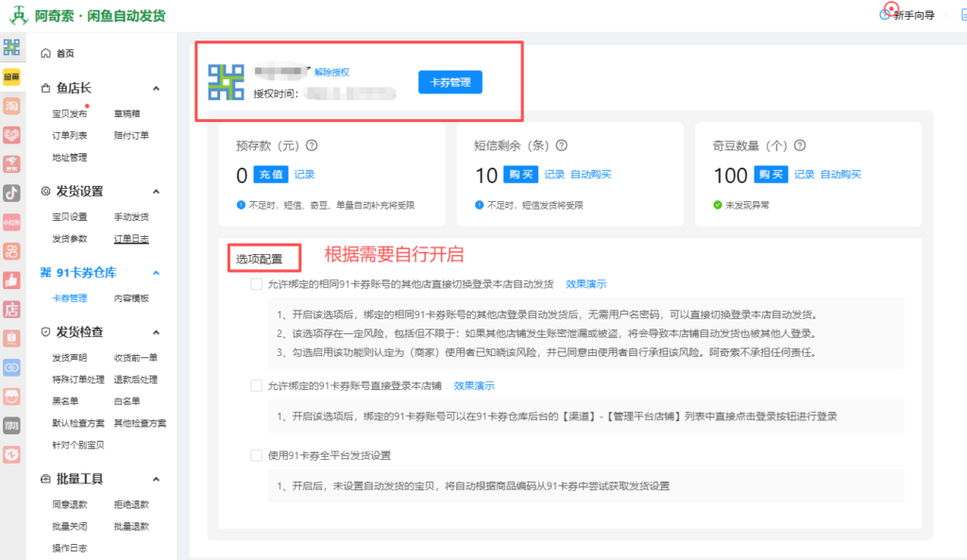
Task: Click the 鱼店长 bag icon
Action: pyautogui.click(x=45, y=88)
